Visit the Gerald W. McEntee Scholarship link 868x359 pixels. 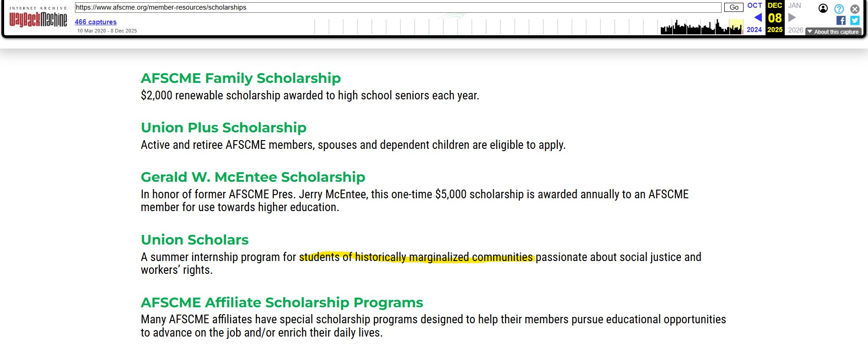[253, 177]
